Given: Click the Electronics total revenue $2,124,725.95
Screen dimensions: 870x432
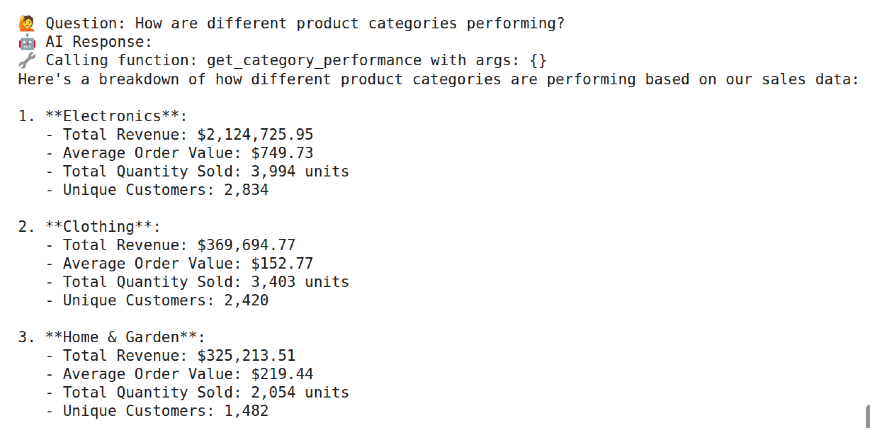Looking at the screenshot, I should 255,134.
